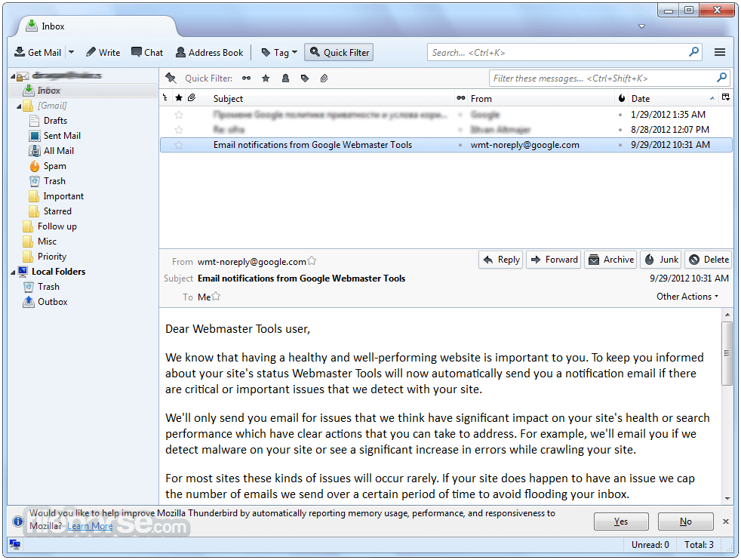Sort by the attachment column header

192,98
